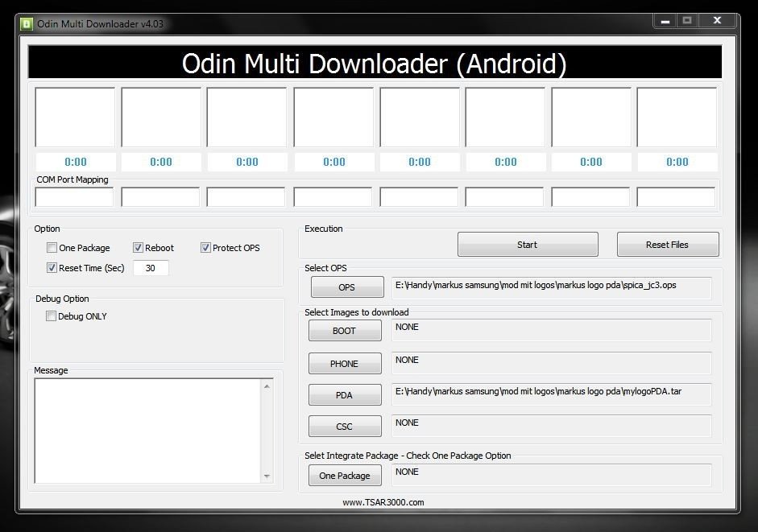Screen dimensions: 758x532
Task: Uncheck the Reboot option
Action: [138, 248]
